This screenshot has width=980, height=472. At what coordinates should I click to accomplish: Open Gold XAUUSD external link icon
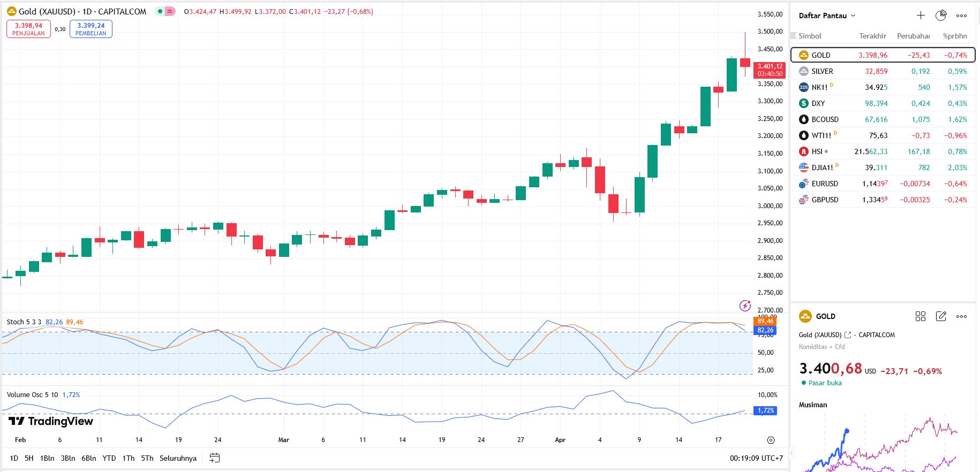848,335
